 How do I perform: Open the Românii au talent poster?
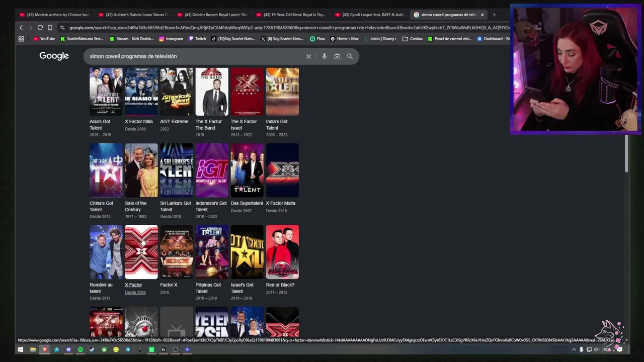(x=106, y=251)
